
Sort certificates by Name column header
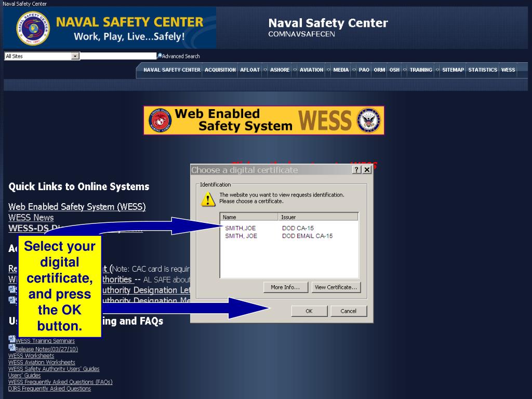coord(249,217)
